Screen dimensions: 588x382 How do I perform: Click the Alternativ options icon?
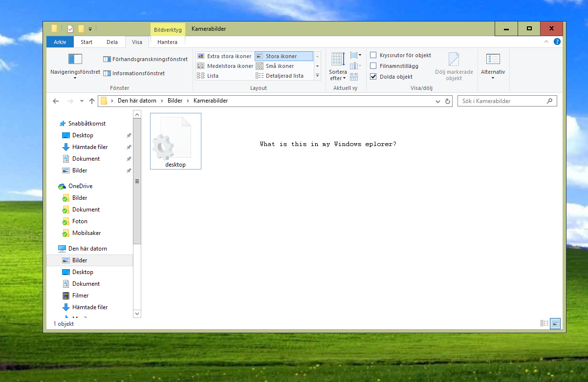pos(493,60)
